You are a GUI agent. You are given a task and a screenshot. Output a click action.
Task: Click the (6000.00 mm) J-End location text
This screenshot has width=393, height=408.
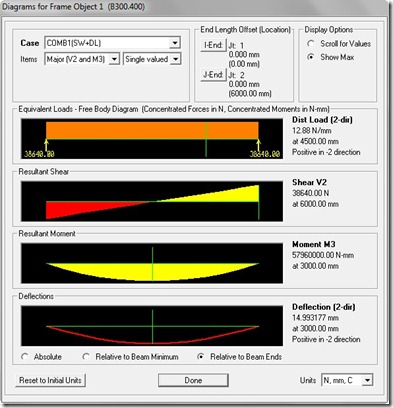250,94
